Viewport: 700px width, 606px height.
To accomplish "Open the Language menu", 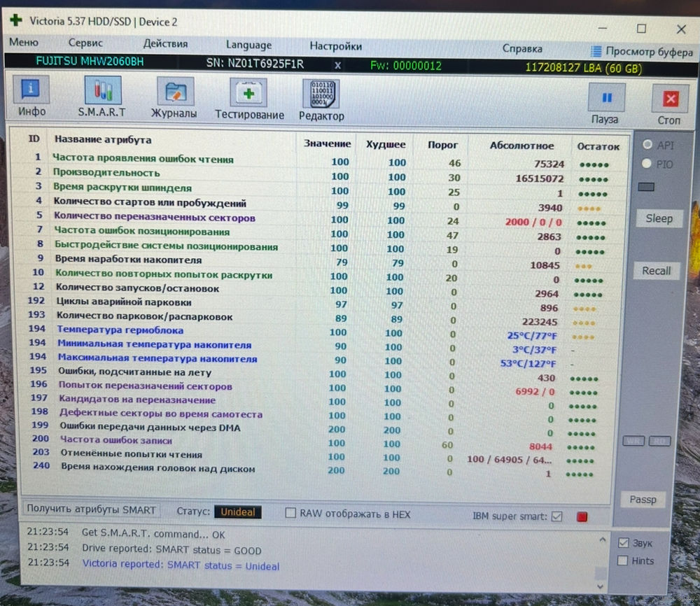I will [x=248, y=45].
